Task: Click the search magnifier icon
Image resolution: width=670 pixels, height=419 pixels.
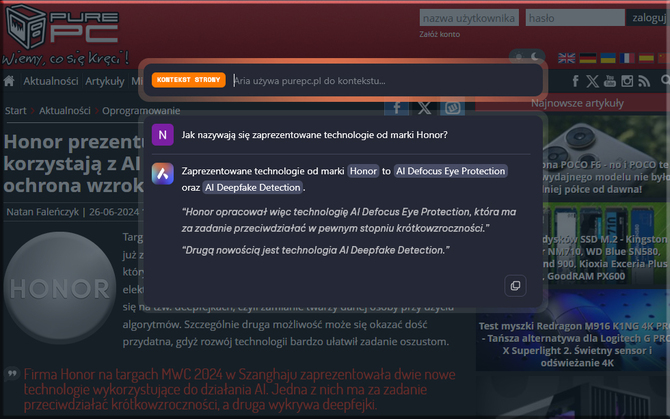Action: (x=665, y=80)
